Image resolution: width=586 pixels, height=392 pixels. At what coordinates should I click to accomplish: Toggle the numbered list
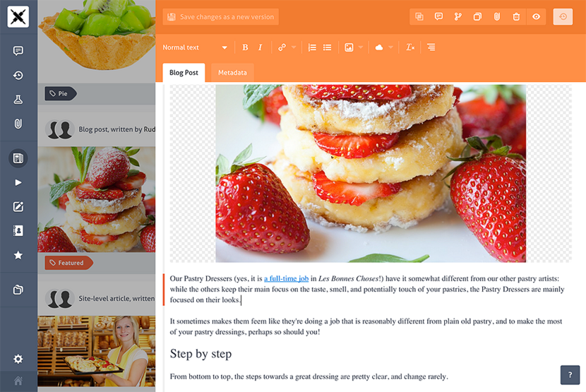312,47
